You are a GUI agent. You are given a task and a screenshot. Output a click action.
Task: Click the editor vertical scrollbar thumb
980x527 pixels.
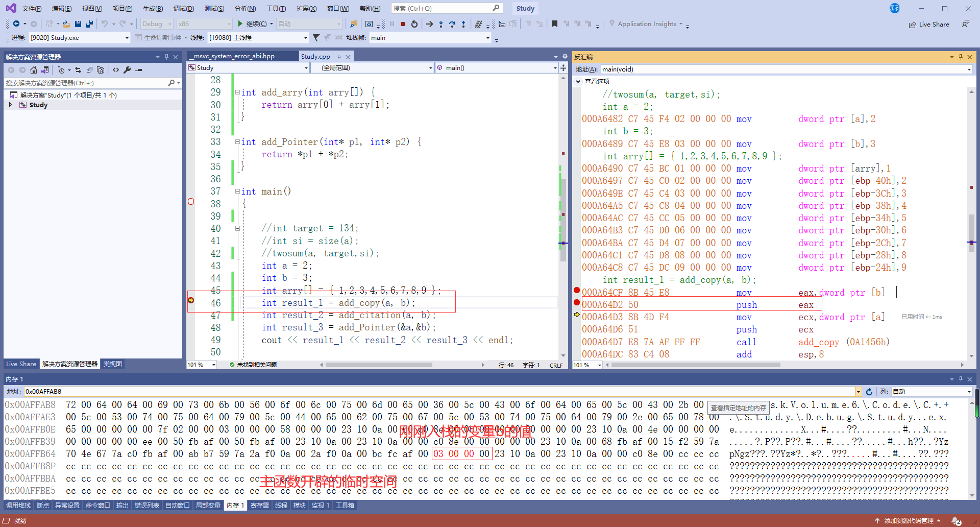point(563,220)
